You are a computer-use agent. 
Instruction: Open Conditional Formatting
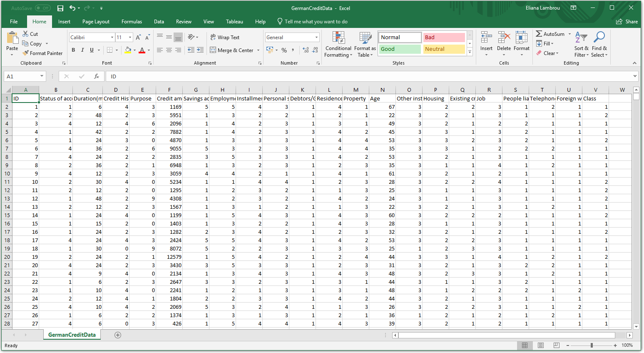pos(338,45)
